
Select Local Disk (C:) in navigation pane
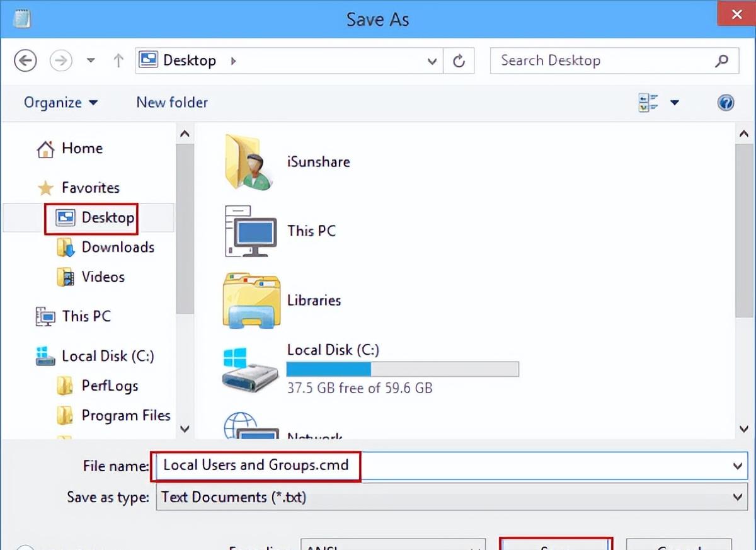pos(108,357)
